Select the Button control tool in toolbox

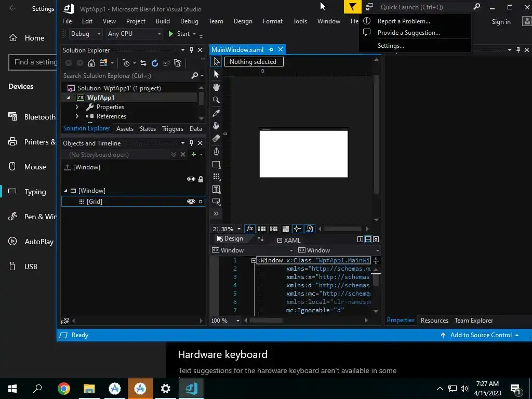[216, 202]
